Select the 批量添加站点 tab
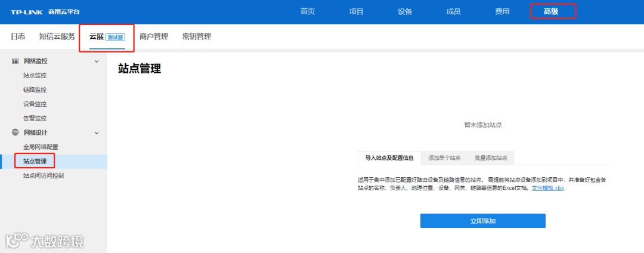This screenshot has width=644, height=253. pyautogui.click(x=491, y=158)
